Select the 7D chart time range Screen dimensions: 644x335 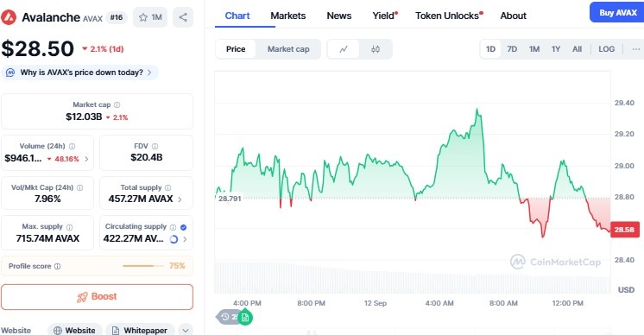[512, 49]
